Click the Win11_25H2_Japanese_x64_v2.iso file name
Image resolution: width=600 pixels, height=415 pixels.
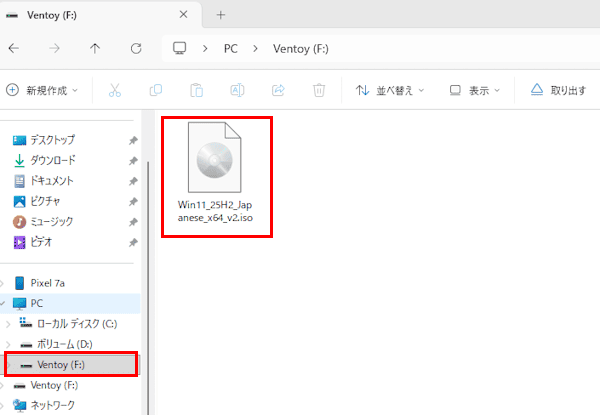click(x=215, y=211)
